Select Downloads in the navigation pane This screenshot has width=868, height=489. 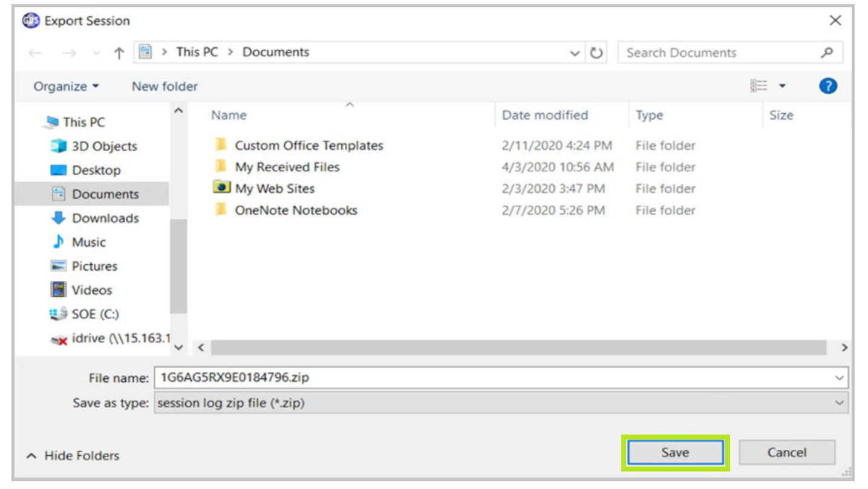pos(105,218)
